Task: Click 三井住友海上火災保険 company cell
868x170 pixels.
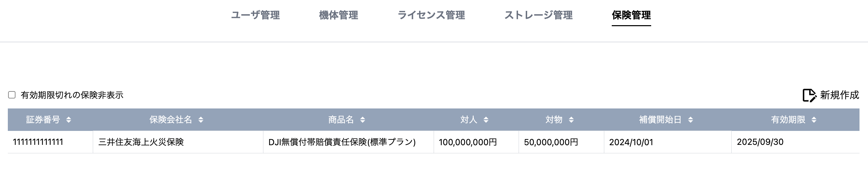Action: (141, 142)
